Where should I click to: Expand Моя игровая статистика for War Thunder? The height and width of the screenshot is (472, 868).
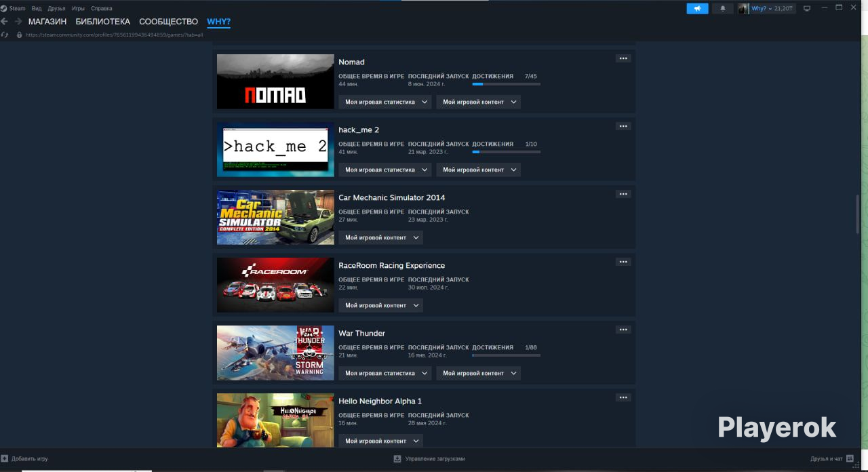pos(385,373)
